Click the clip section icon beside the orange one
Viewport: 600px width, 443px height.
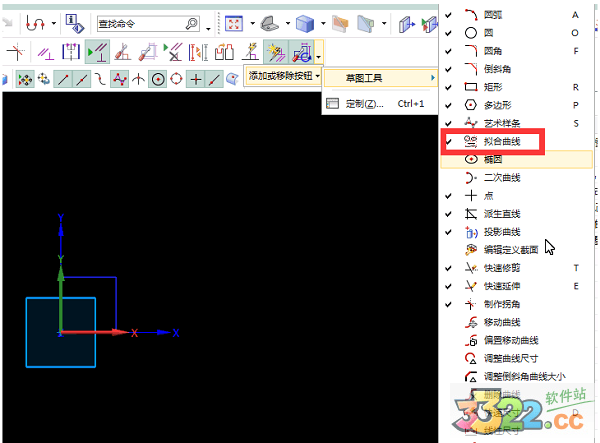[x=366, y=24]
